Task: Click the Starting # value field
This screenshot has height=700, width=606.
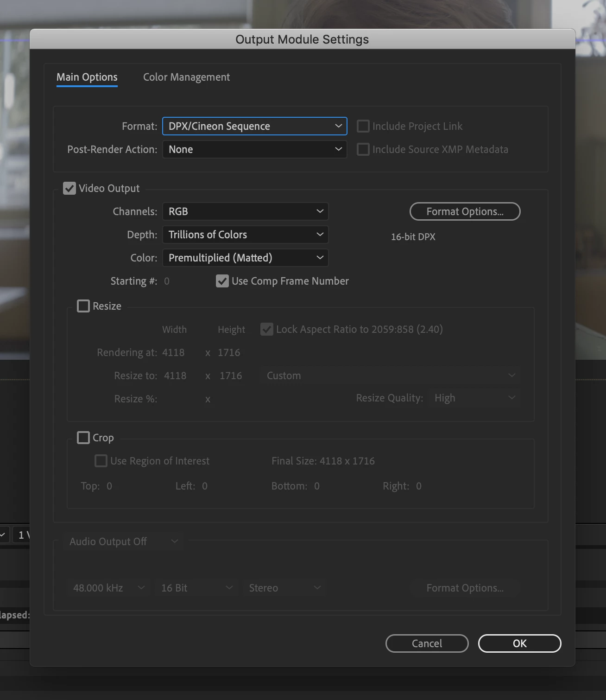Action: tap(167, 281)
